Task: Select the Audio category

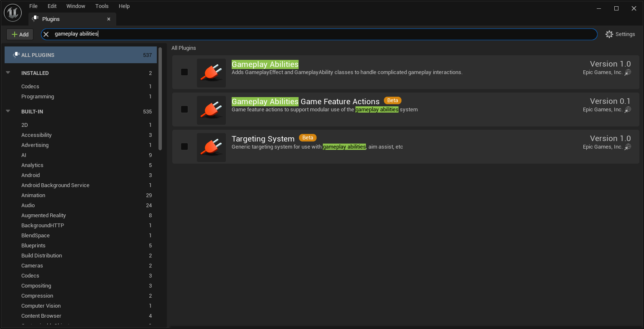Action: pos(81,205)
